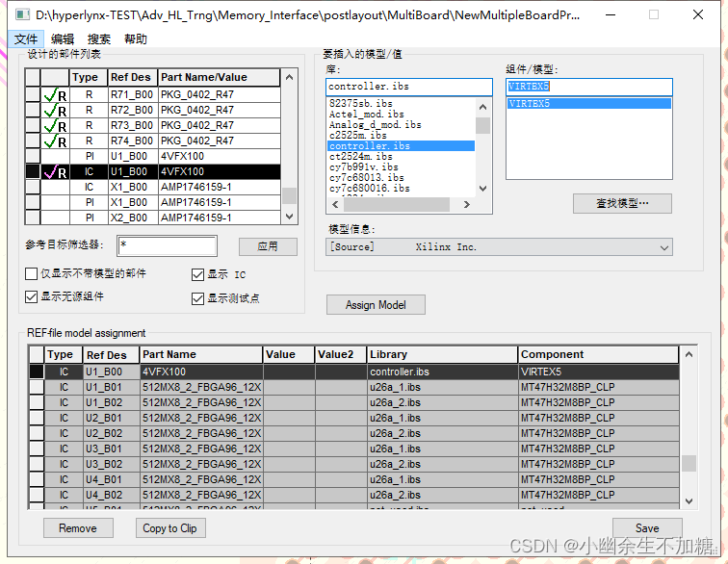Click green check R icon for R74_B00
Viewport: 728px width, 564px height.
point(55,141)
